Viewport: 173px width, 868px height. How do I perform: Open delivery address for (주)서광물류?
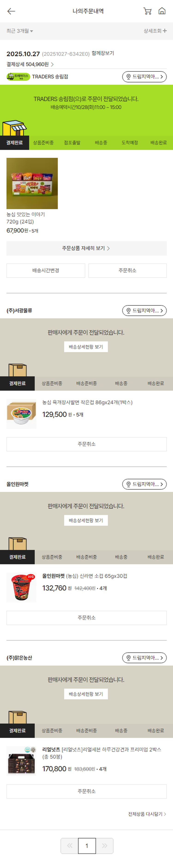(x=144, y=311)
